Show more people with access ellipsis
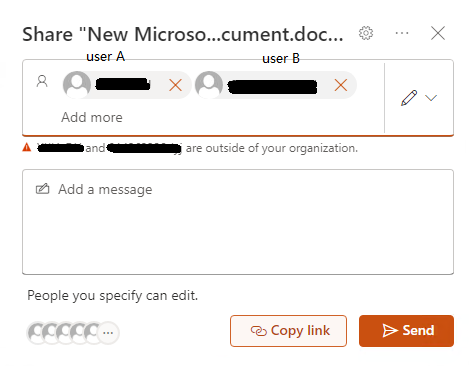Image resolution: width=469 pixels, height=386 pixels. pos(108,332)
